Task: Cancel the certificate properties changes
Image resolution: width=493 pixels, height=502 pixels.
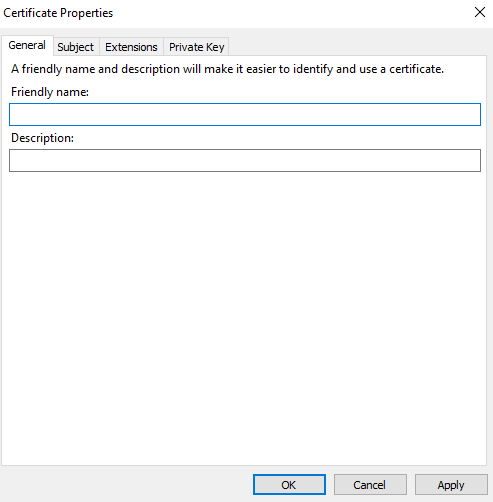Action: click(x=370, y=485)
